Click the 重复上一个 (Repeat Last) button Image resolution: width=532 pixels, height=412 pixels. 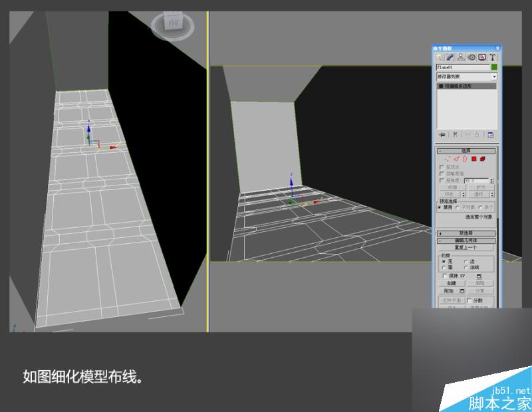click(465, 247)
